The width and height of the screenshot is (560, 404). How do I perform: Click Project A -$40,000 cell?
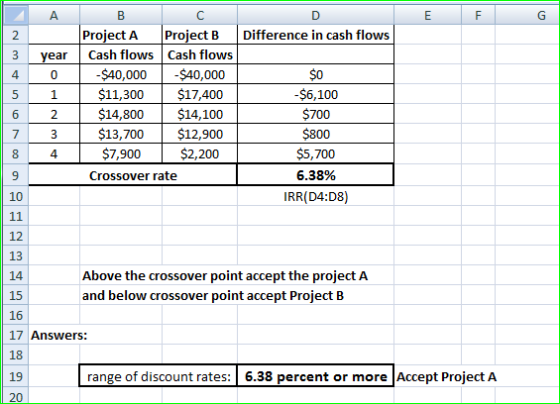click(121, 74)
